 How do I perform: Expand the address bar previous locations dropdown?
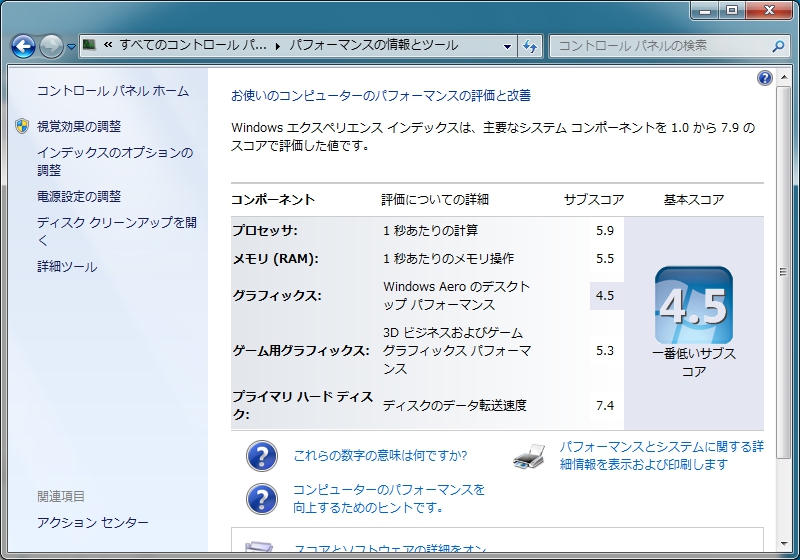[x=508, y=46]
